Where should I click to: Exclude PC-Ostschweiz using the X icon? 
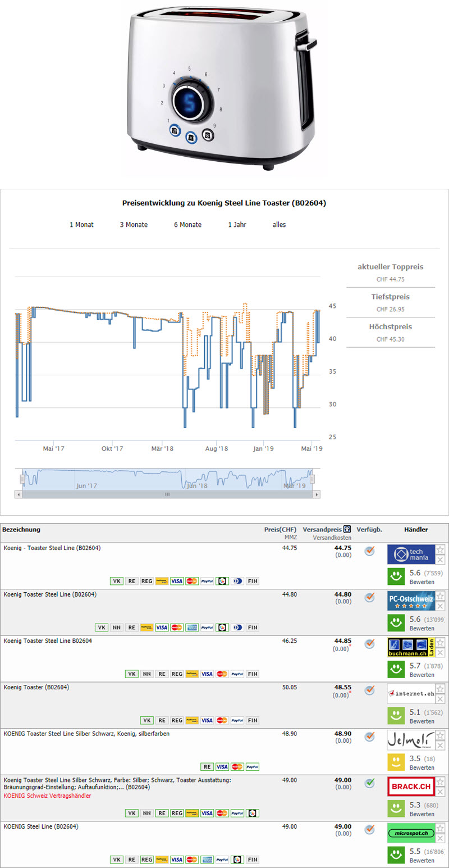tap(441, 606)
